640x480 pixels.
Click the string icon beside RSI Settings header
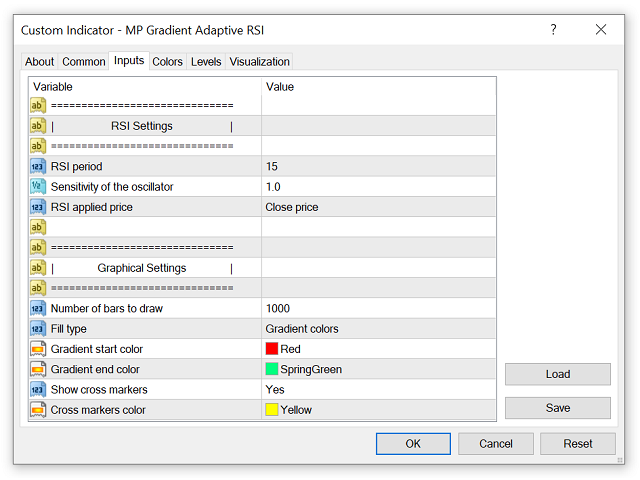pos(38,126)
